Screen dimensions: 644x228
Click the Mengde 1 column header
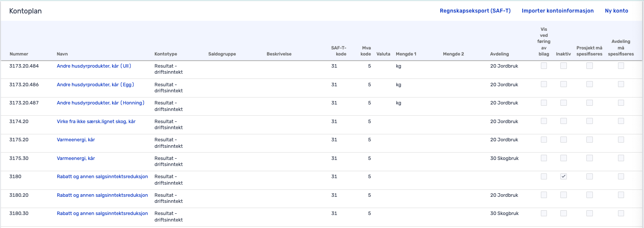pyautogui.click(x=406, y=54)
